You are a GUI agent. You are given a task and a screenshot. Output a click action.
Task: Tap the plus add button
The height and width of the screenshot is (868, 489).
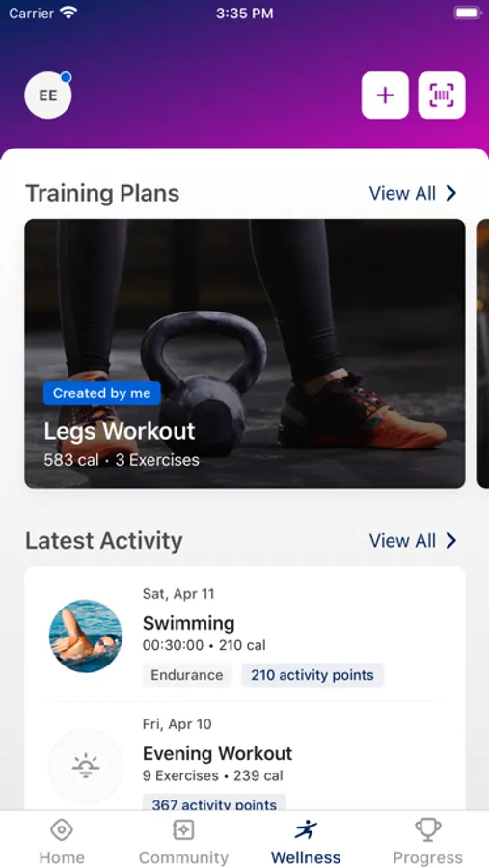(385, 95)
